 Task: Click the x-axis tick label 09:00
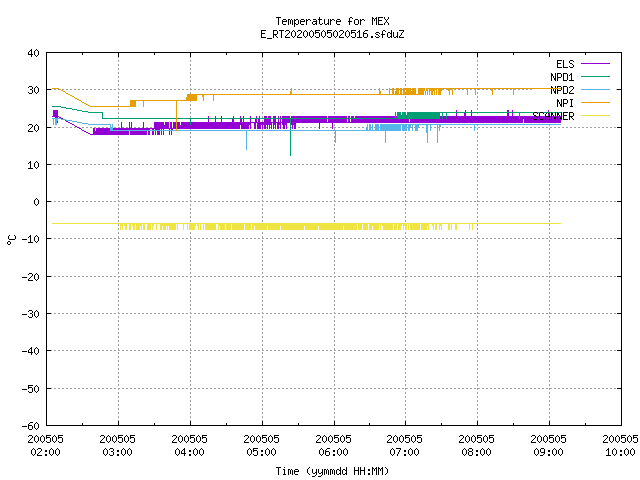548,452
